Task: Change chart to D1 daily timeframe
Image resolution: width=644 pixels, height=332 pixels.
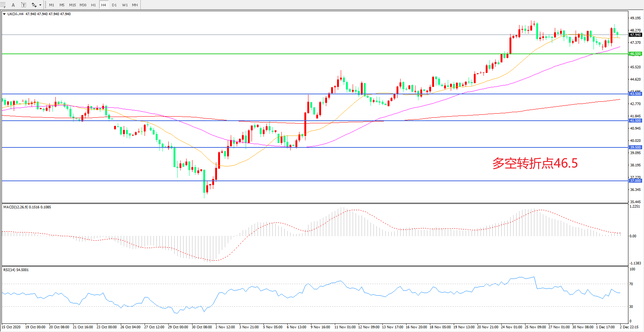Action: click(x=114, y=5)
